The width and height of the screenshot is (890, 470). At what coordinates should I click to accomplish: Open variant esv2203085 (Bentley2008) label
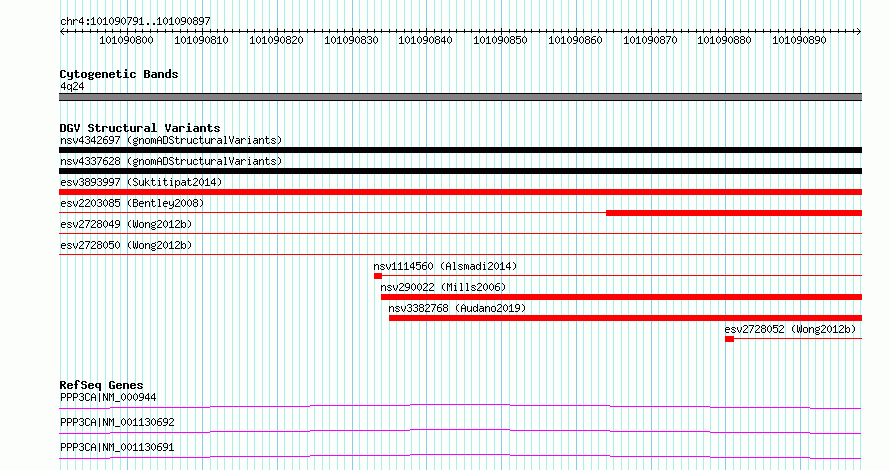tap(132, 203)
